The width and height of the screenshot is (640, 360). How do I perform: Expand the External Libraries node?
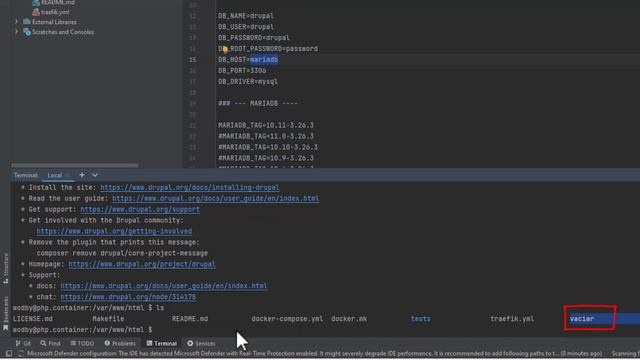[x=16, y=22]
